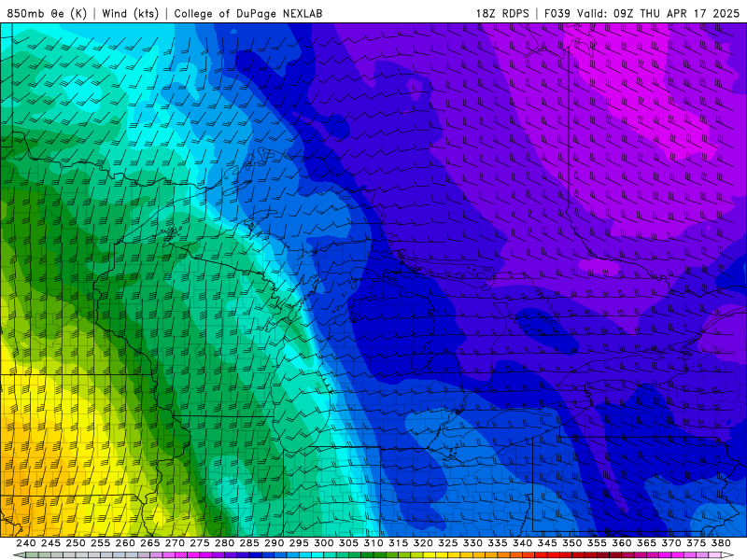Select the 270 legend value
This screenshot has width=747, height=560.
point(175,543)
